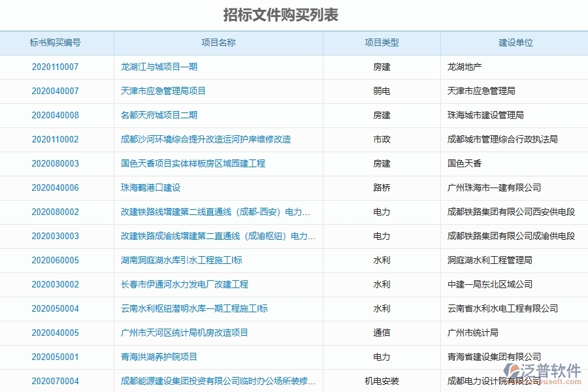588x392 pixels.
Task: Open the 龙湖江与城项目一期 project link
Action: coord(159,67)
